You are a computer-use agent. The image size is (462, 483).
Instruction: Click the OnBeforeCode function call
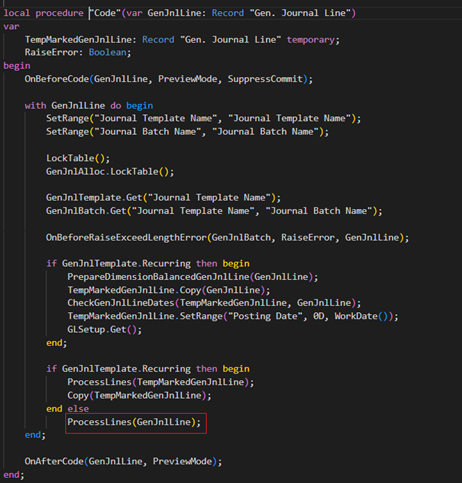[168, 79]
